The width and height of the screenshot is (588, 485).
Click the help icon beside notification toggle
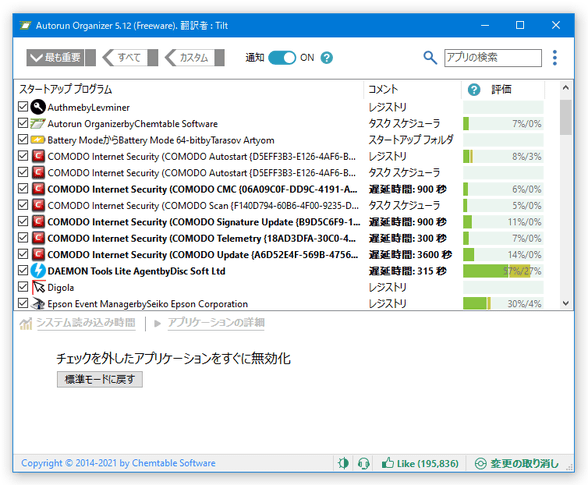(327, 58)
